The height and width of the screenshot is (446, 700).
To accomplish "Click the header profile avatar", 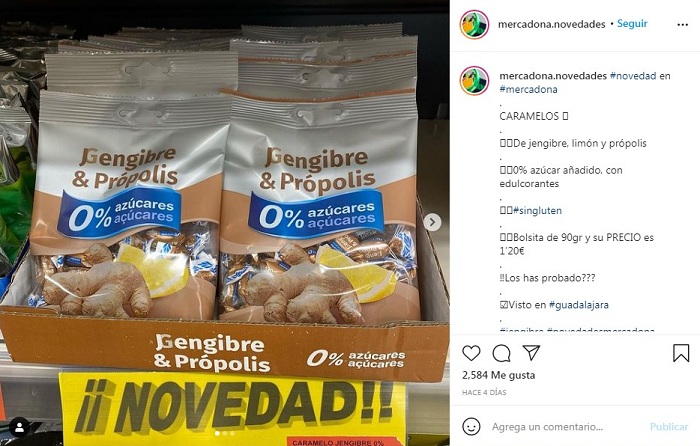I will coord(474,25).
